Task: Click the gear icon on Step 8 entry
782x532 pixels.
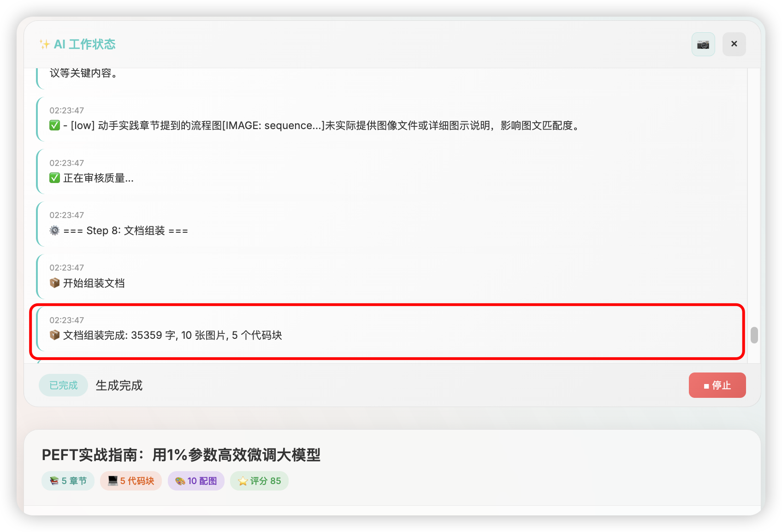Action: click(x=55, y=231)
